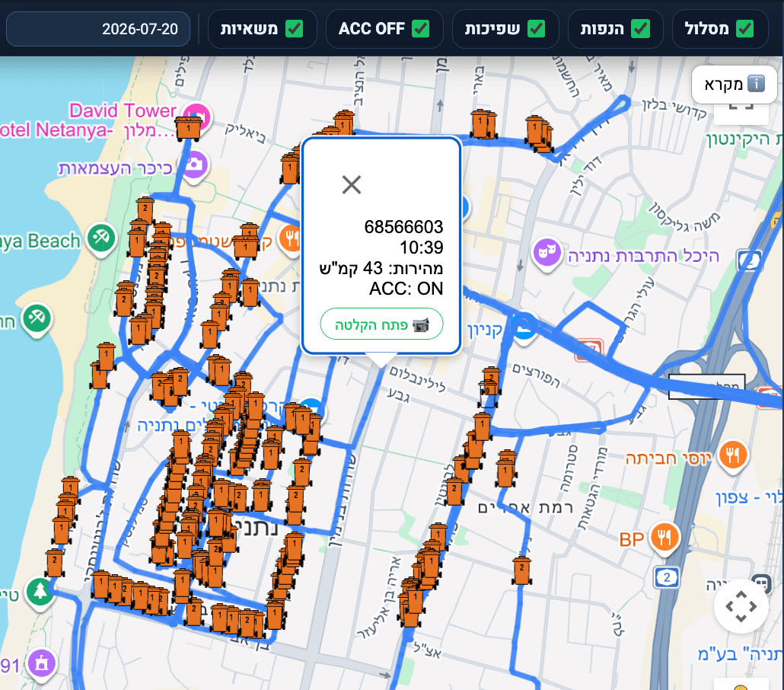This screenshot has height=690, width=784.
Task: Click the BP restaurant pin
Action: [664, 538]
